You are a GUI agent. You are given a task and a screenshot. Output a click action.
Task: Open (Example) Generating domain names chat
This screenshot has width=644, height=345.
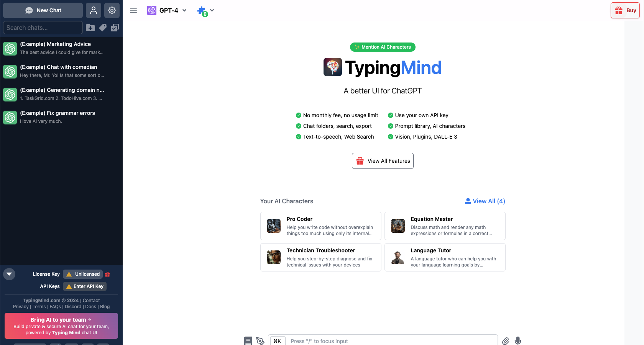[61, 94]
